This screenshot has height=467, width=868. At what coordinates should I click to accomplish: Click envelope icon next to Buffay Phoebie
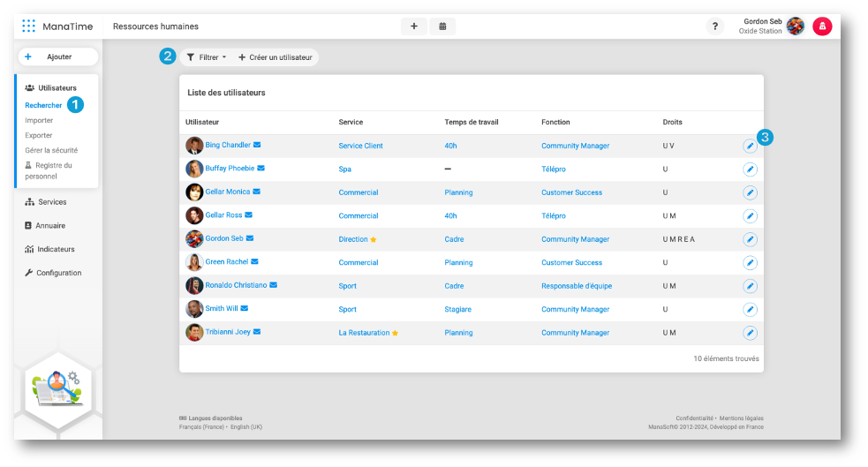260,169
